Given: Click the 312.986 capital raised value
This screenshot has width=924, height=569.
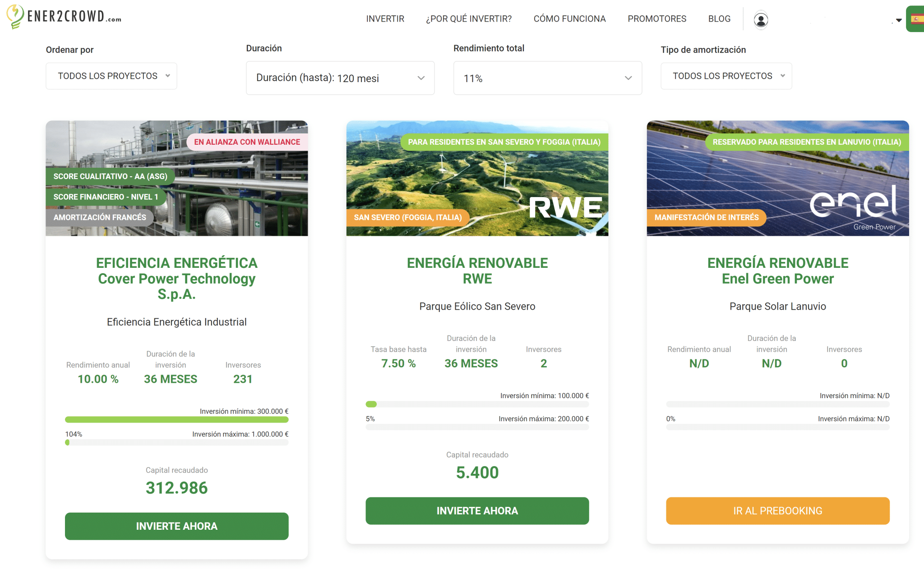Looking at the screenshot, I should point(177,488).
